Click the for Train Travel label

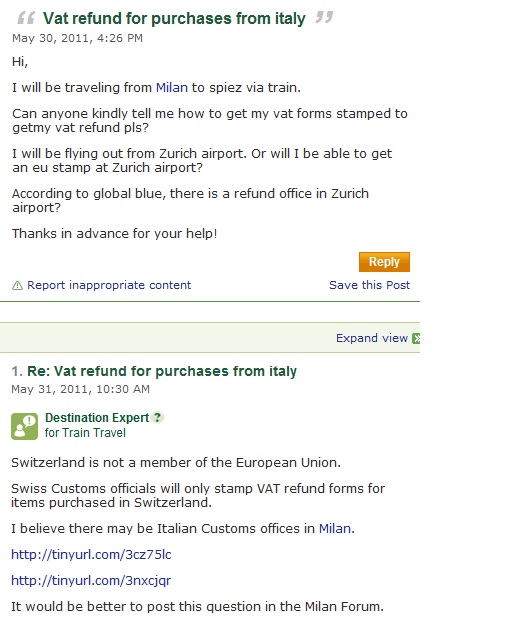[85, 433]
